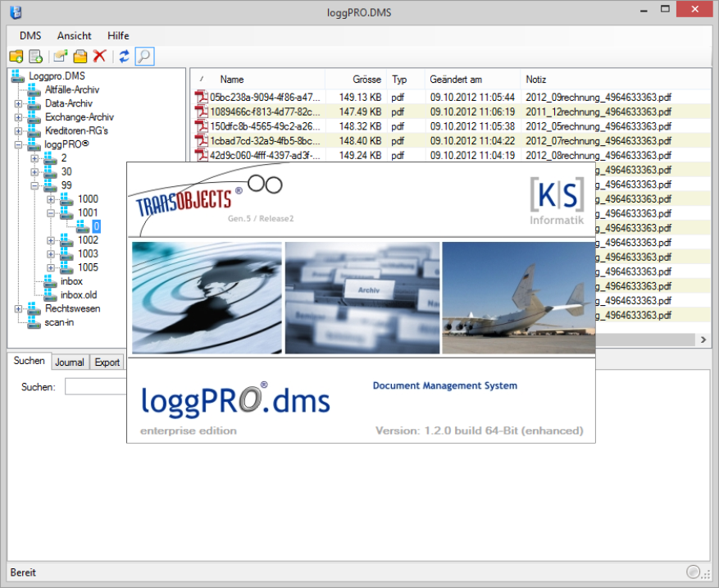Click size cell 147.49 KB
This screenshot has height=588, width=719.
click(361, 112)
